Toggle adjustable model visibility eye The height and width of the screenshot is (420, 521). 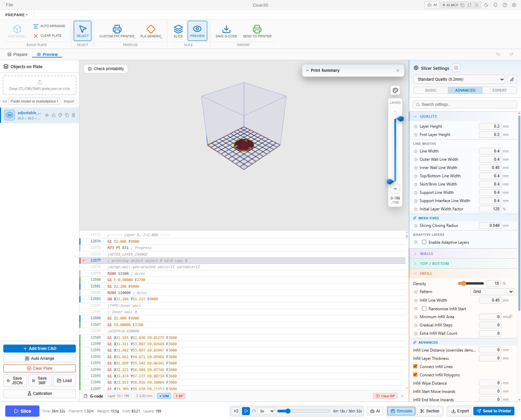coord(47,115)
